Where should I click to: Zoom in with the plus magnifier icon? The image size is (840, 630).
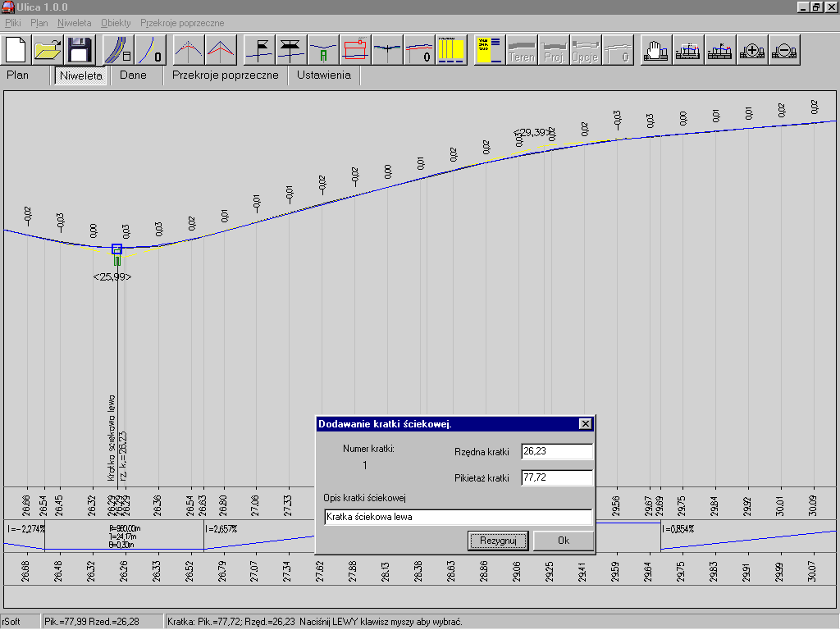click(752, 51)
